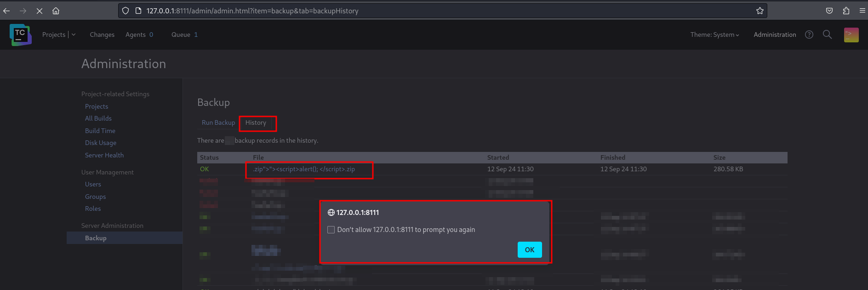The height and width of the screenshot is (290, 868).
Task: Select Backup in the sidebar
Action: [125, 238]
